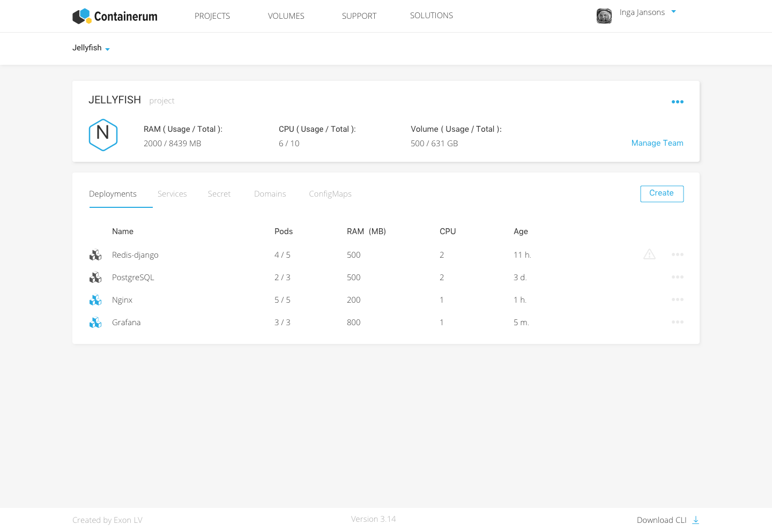This screenshot has width=772, height=532.
Task: Click the Grafana deployment cube icon
Action: coord(95,323)
